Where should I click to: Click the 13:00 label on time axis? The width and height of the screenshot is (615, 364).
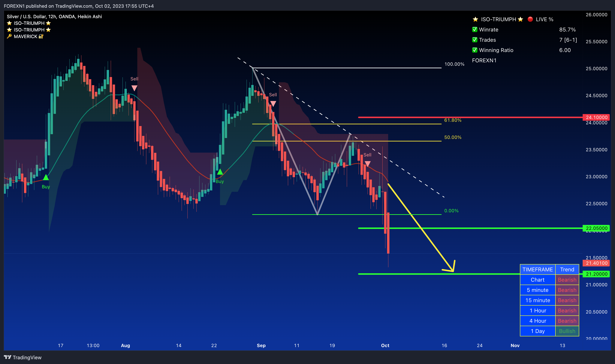tap(93, 345)
